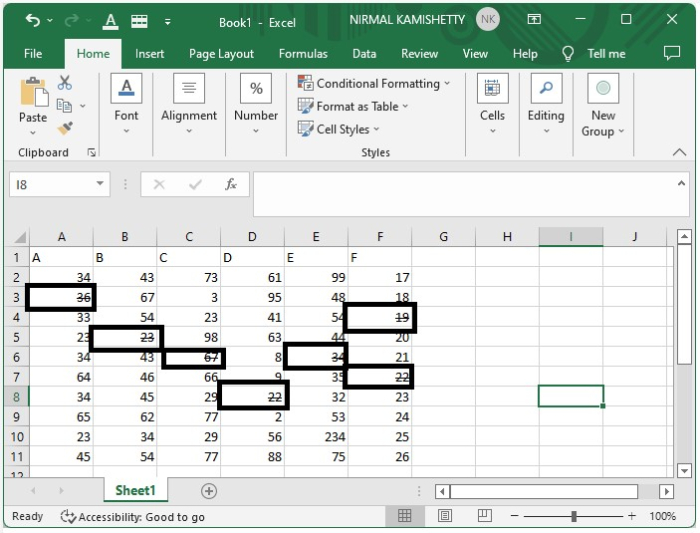Click the Select All corner triangle
This screenshot has width=700, height=533.
(x=20, y=237)
